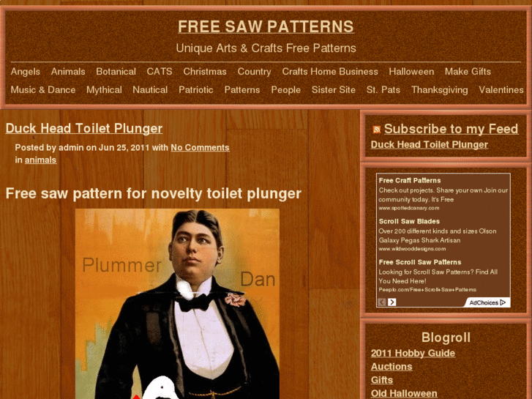Click the Plummer Dan image
532x399 pixels.
177,304
